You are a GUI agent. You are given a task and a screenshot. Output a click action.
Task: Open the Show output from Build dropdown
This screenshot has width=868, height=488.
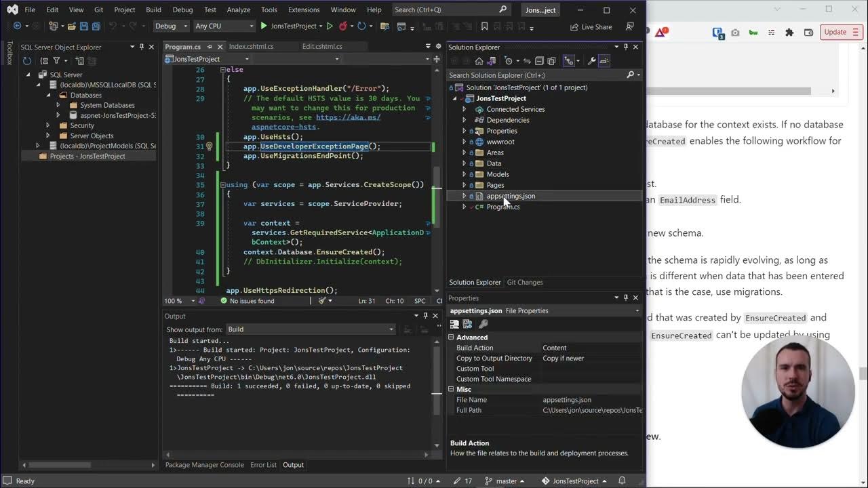click(310, 329)
